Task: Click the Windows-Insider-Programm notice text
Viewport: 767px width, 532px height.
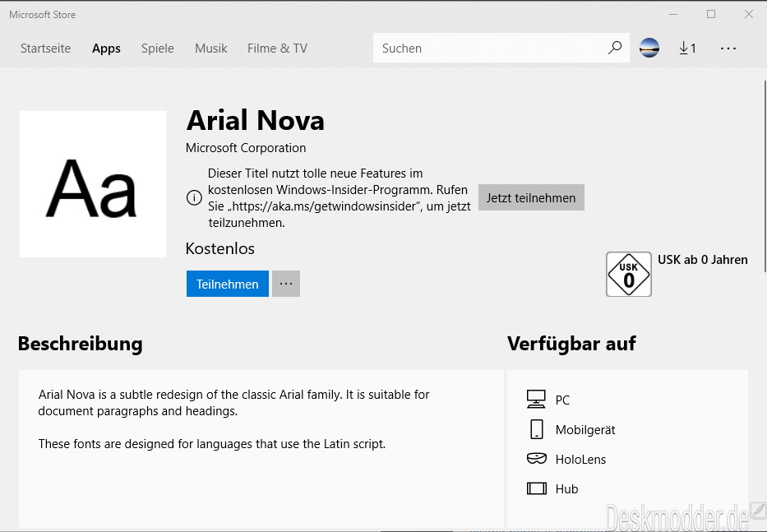Action: 339,197
